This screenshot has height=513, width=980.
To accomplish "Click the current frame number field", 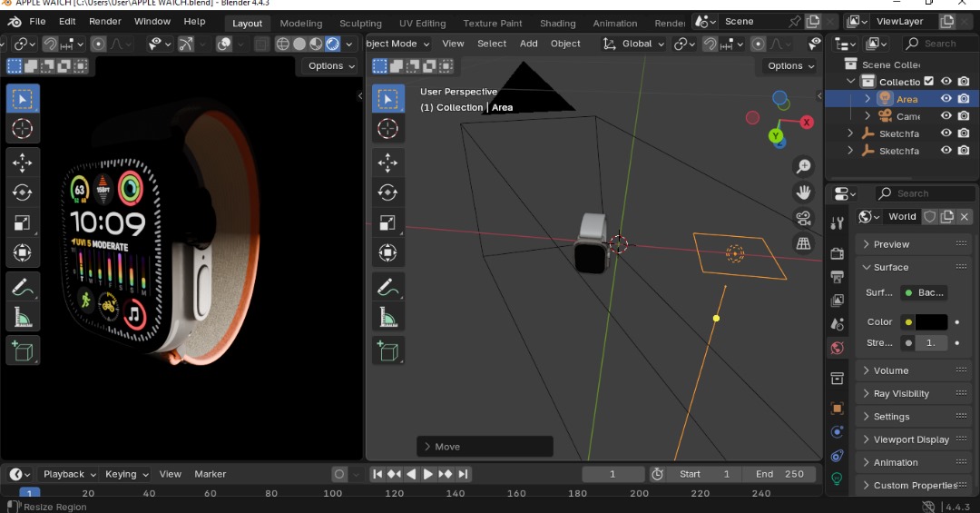I will (613, 474).
